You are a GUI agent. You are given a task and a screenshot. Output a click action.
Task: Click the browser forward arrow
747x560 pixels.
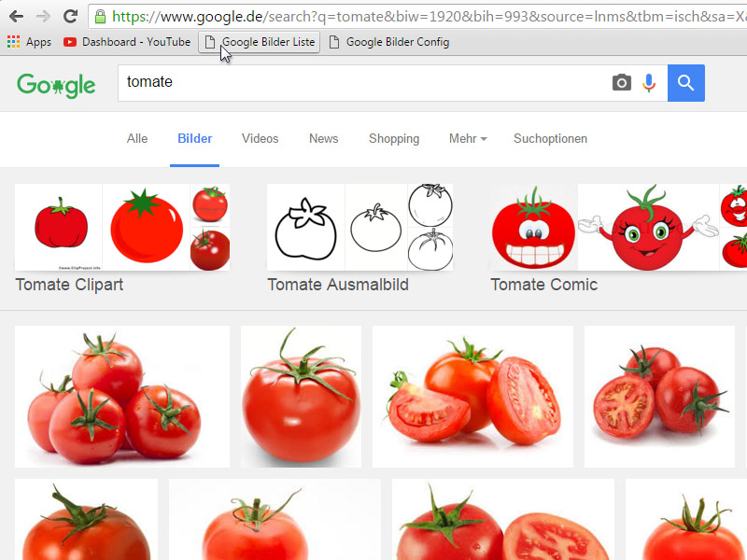pyautogui.click(x=43, y=17)
